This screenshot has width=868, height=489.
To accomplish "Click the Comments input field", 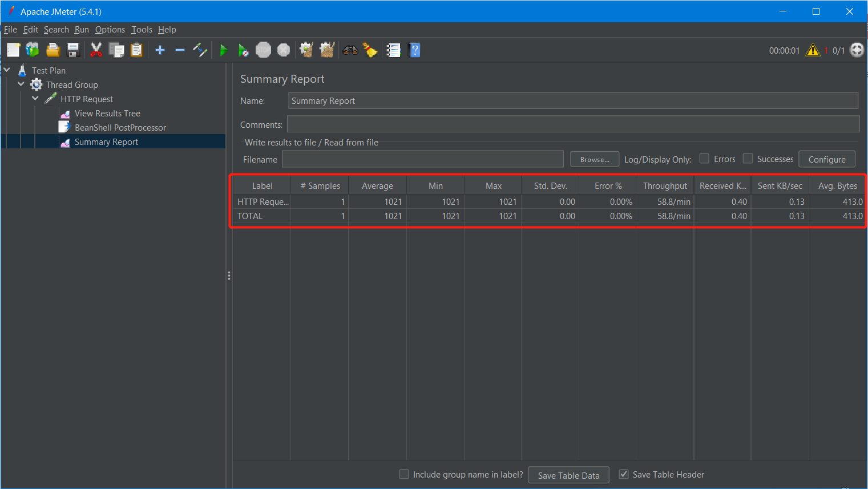I will [573, 124].
